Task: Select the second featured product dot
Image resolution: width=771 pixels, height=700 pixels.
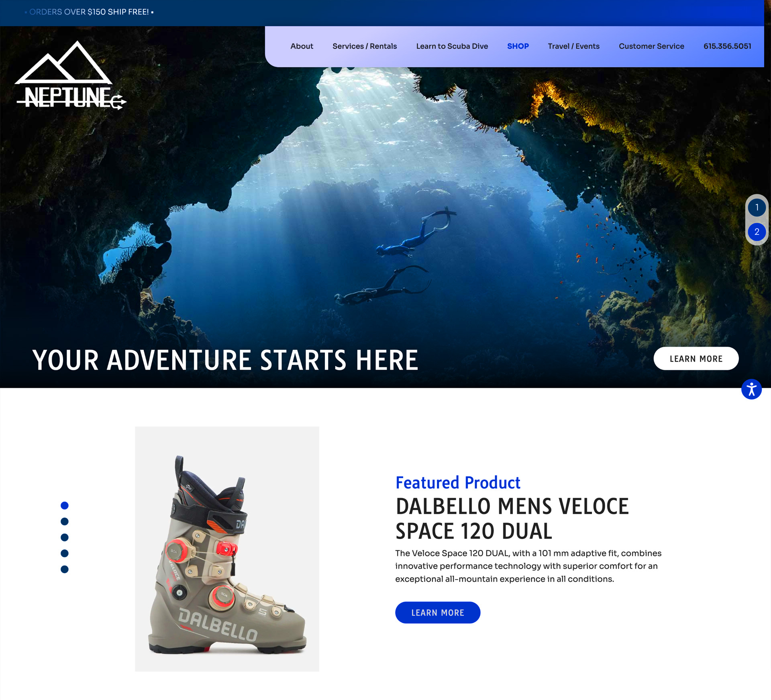Action: pyautogui.click(x=65, y=521)
